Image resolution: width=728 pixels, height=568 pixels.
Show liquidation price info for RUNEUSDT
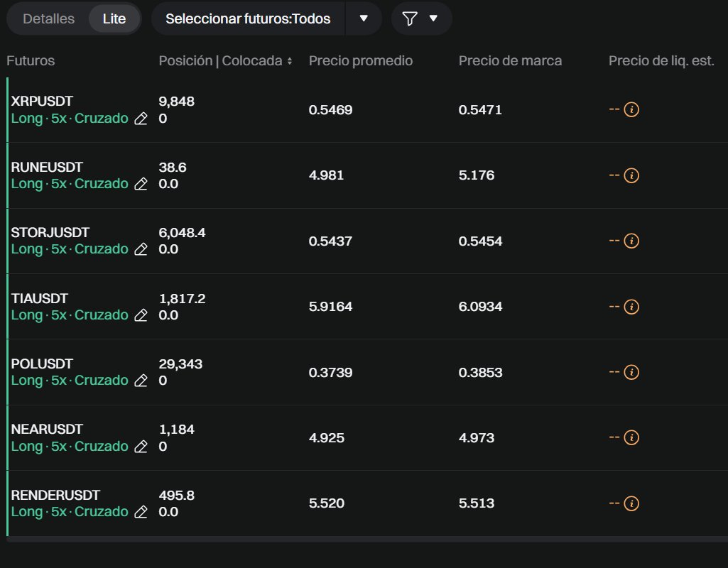pyautogui.click(x=631, y=175)
